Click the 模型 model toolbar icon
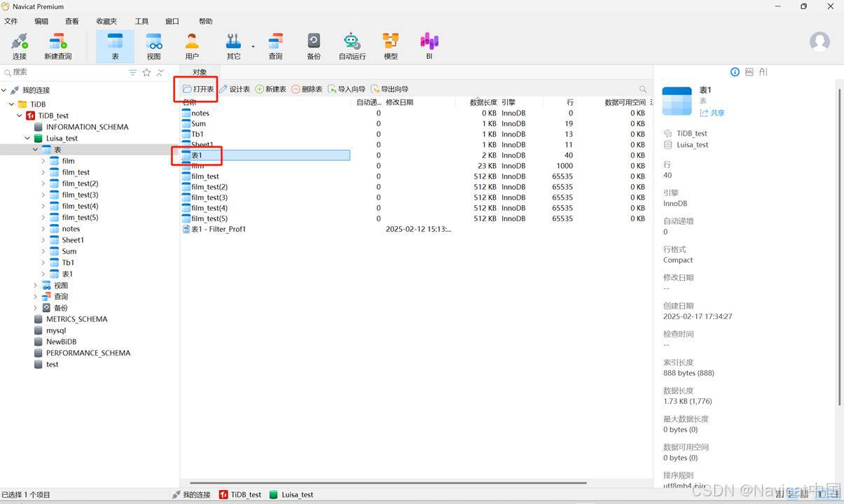Viewport: 844px width, 504px height. pos(391,46)
